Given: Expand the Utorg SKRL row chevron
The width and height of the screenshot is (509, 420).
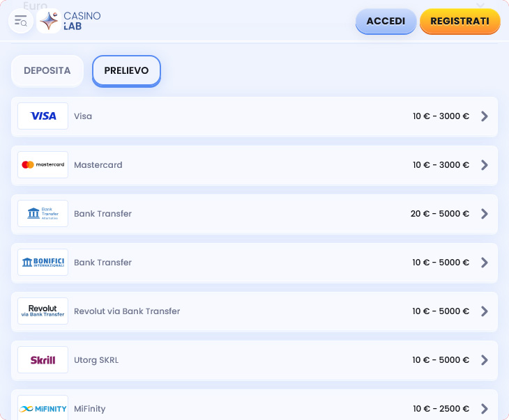Looking at the screenshot, I should pyautogui.click(x=485, y=359).
